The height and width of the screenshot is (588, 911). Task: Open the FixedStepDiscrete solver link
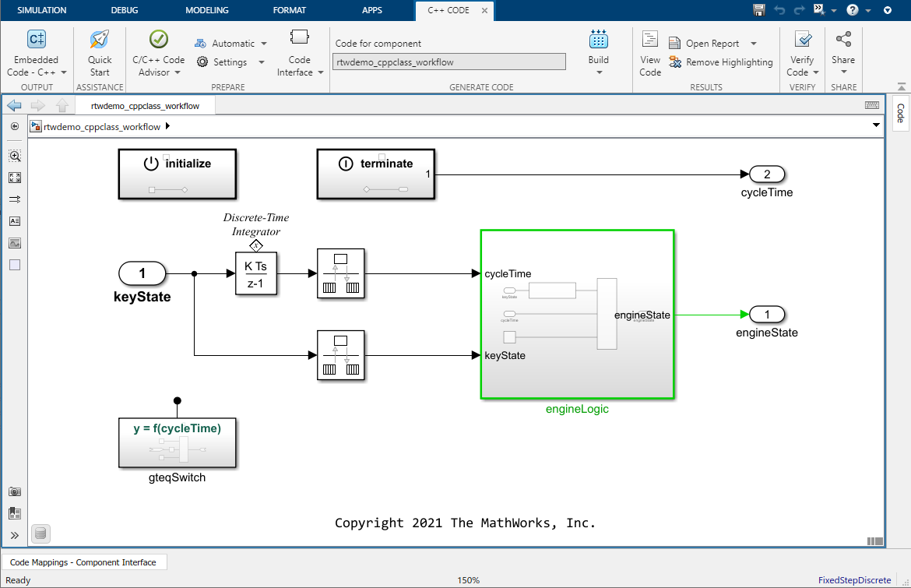click(x=856, y=579)
